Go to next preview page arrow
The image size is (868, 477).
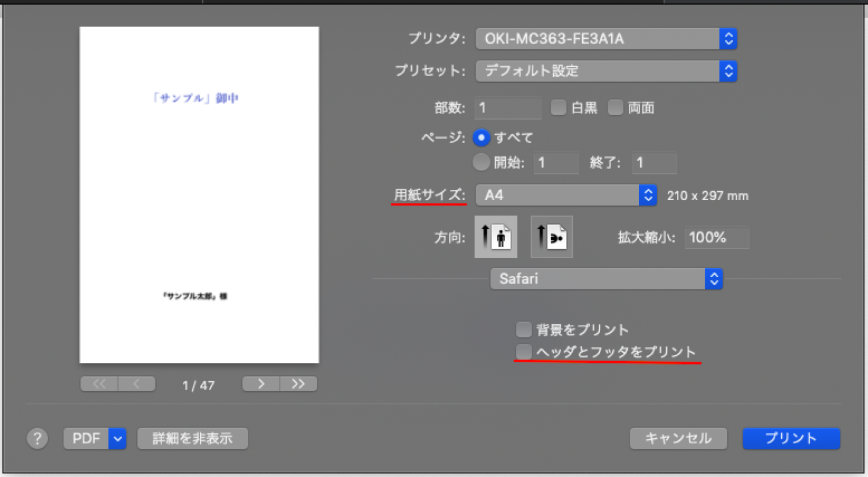tap(261, 384)
